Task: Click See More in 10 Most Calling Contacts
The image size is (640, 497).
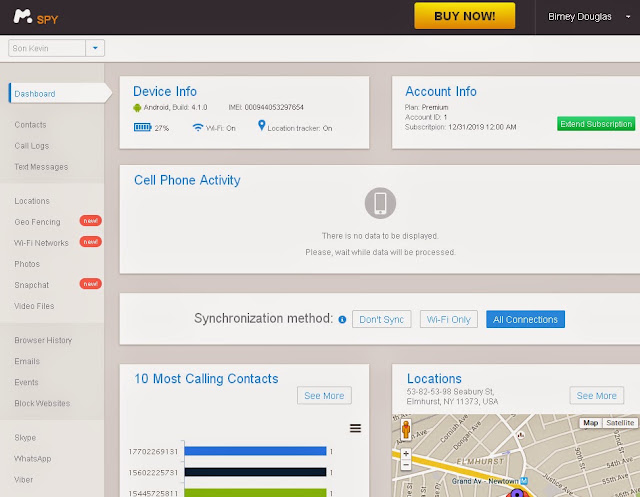Action: (324, 395)
